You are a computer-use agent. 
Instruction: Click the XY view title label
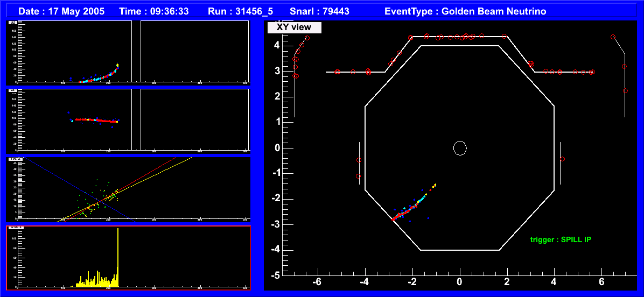tap(294, 27)
